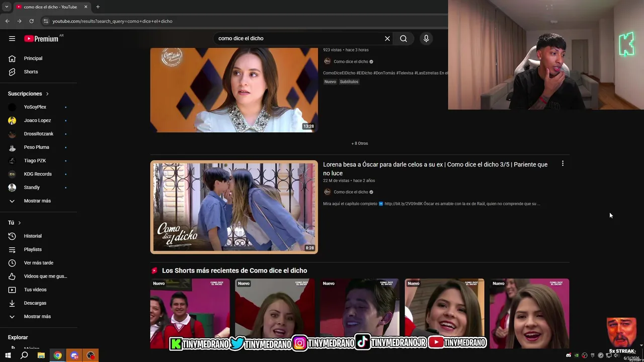The image size is (644, 362).
Task: Open Tiago PZK subscription channel
Action: pos(35,160)
